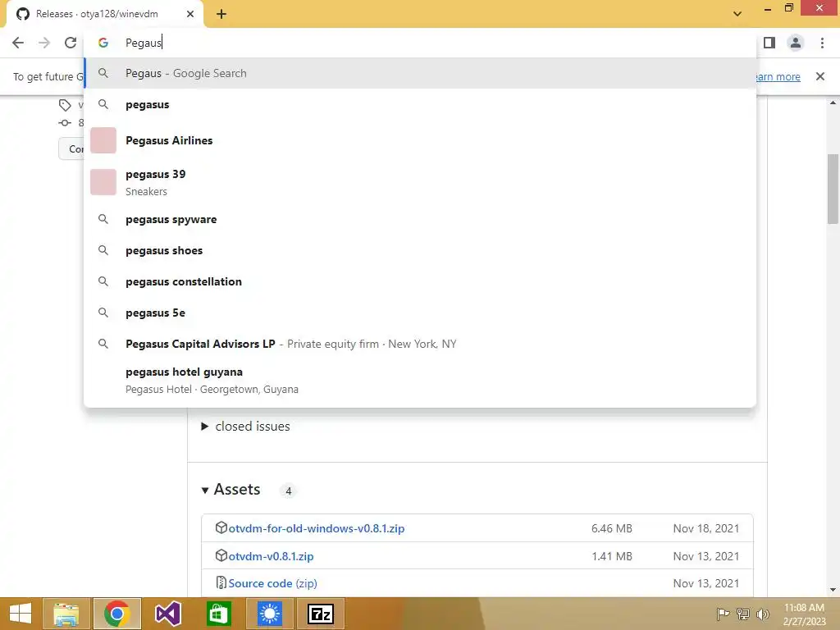Select the Pegasus Airlines suggestion
Image resolution: width=840 pixels, height=630 pixels.
[x=421, y=140]
